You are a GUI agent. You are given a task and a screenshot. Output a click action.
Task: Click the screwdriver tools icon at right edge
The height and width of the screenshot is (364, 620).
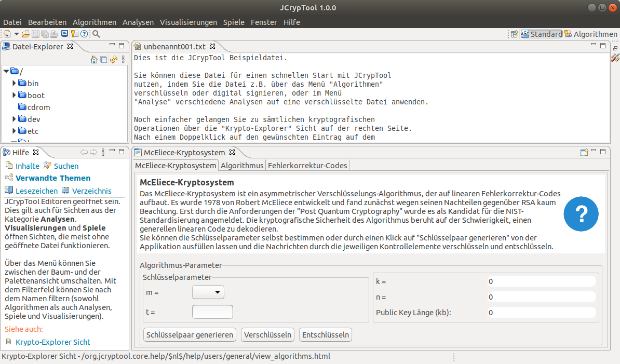(615, 58)
